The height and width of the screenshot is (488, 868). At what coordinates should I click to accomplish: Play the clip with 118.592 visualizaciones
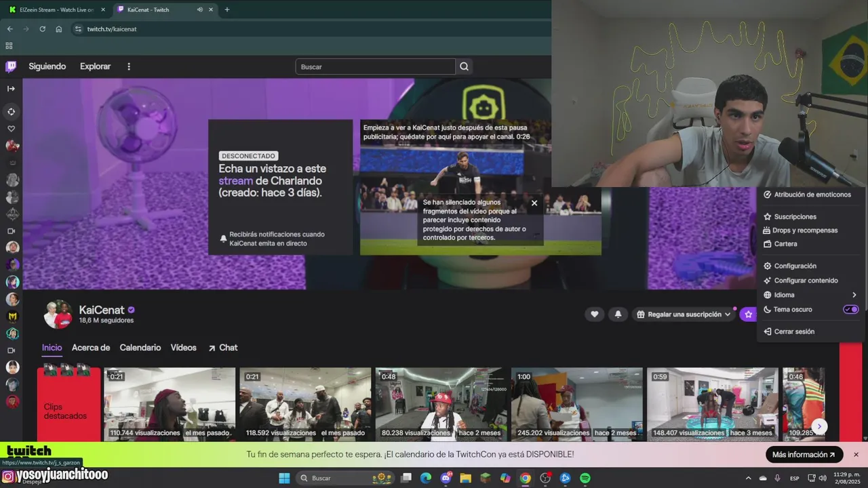point(305,404)
